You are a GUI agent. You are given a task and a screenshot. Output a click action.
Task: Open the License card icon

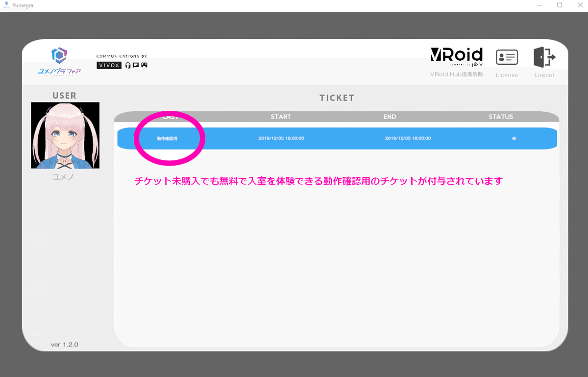[507, 57]
